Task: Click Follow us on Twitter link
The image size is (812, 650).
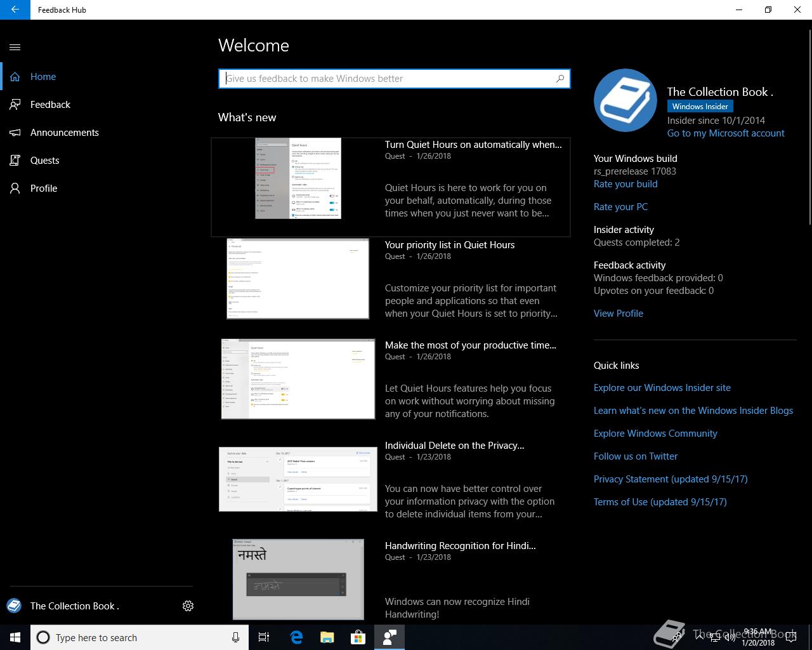Action: [636, 456]
